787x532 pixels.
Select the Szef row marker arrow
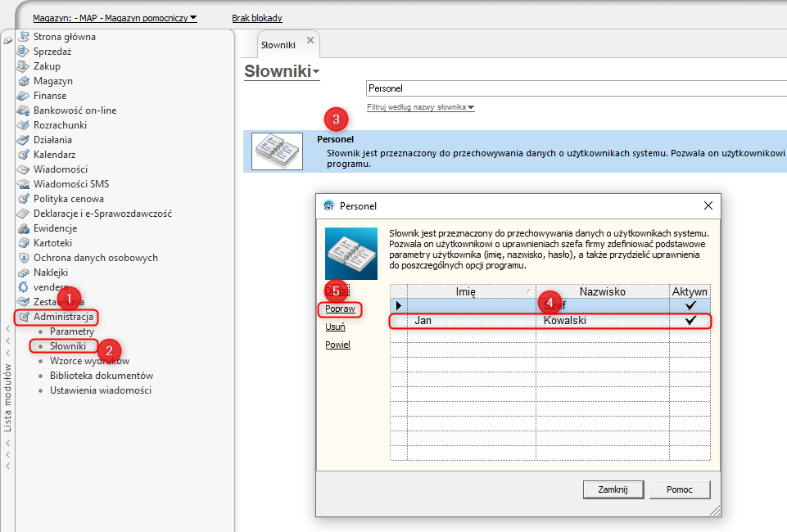click(399, 305)
